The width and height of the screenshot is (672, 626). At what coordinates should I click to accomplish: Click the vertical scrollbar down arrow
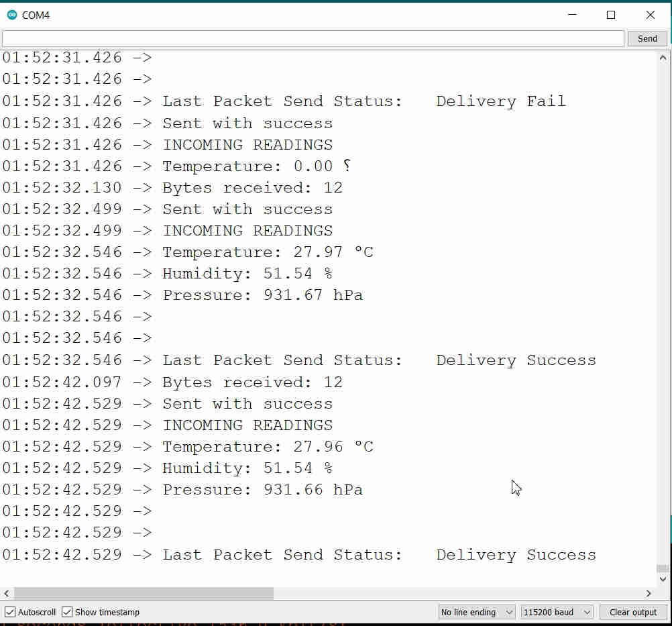663,579
